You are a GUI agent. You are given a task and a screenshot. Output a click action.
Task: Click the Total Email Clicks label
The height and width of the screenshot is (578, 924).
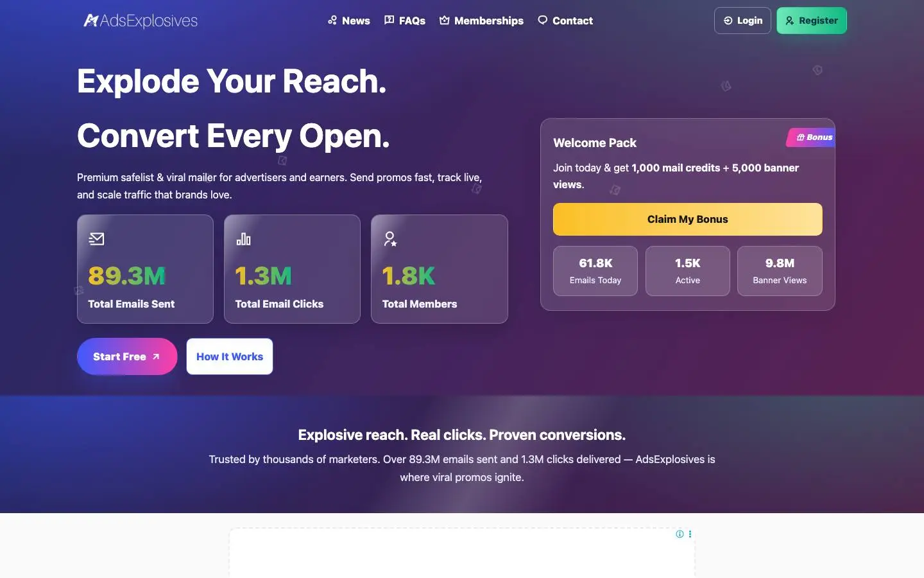coord(279,304)
